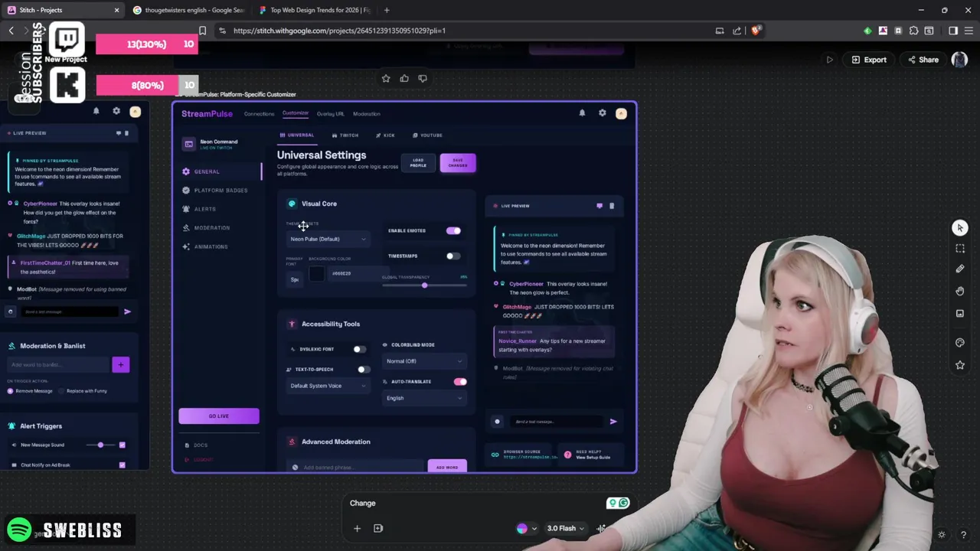Click the thumbs up icon above the design
Image resolution: width=980 pixels, height=551 pixels.
click(x=404, y=78)
